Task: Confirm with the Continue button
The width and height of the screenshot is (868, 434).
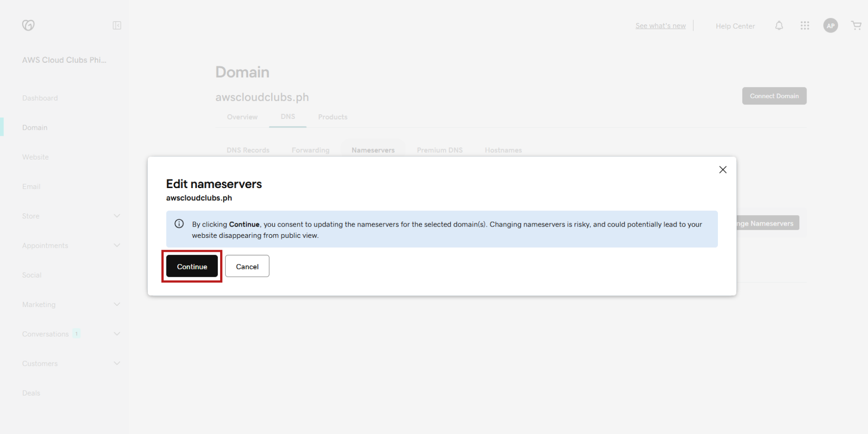Action: point(192,266)
